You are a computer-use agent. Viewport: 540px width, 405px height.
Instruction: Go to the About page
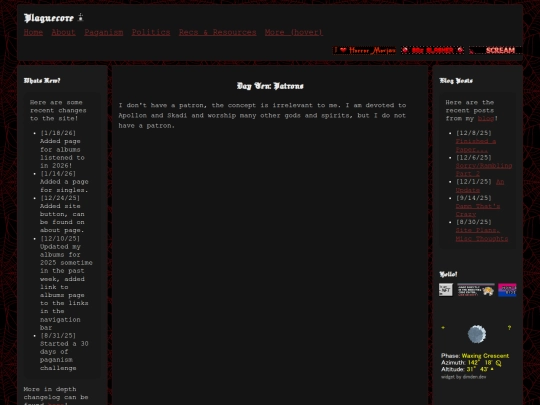coord(63,32)
